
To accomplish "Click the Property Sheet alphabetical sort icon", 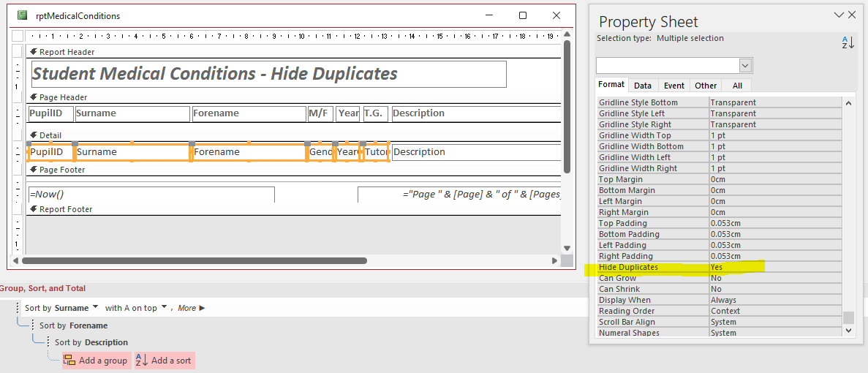I will click(848, 42).
